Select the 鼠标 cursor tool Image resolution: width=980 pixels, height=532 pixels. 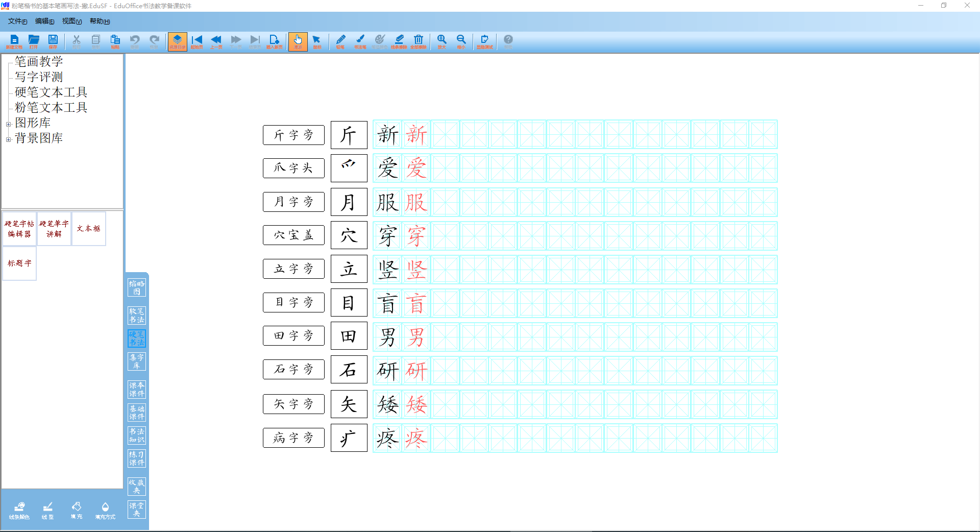[x=317, y=41]
